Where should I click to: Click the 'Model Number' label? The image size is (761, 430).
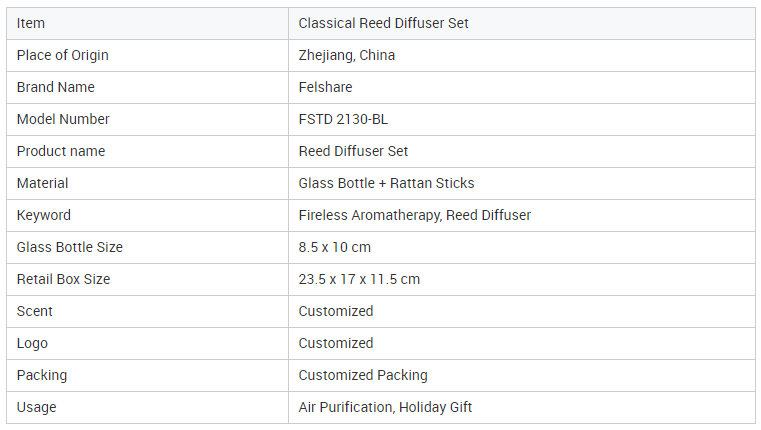(63, 119)
